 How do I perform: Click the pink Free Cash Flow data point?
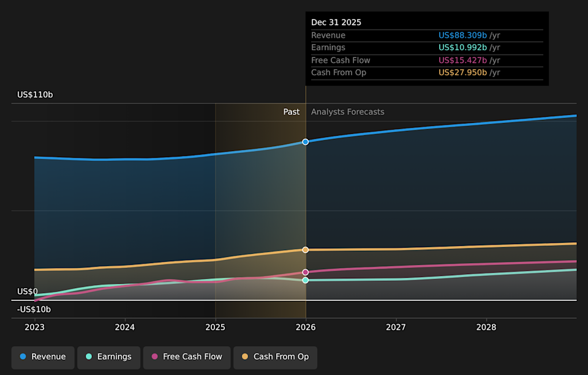click(306, 272)
